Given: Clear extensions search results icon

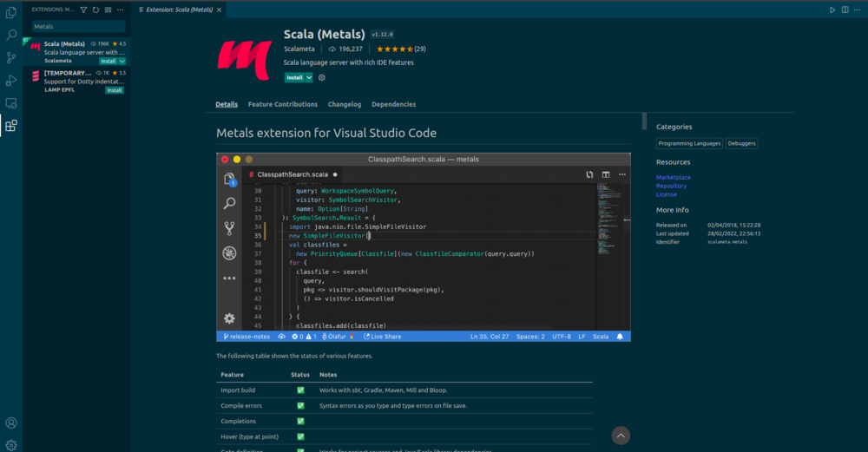Looking at the screenshot, I should pyautogui.click(x=108, y=10).
